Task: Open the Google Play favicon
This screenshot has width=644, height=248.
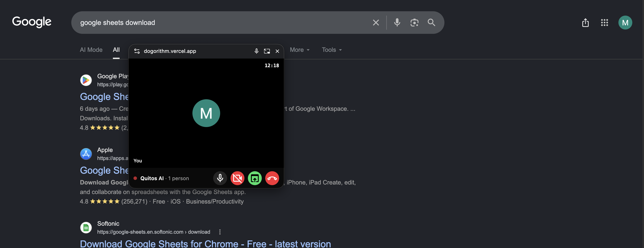Action: [86, 80]
